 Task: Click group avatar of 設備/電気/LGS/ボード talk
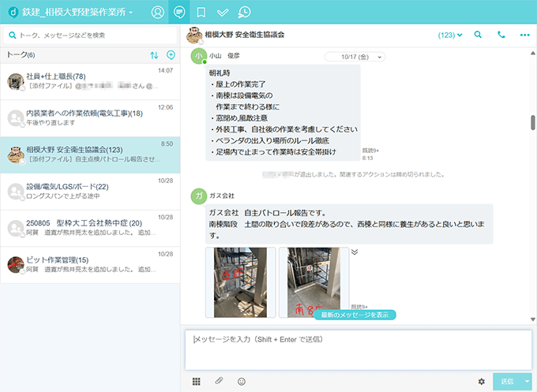pyautogui.click(x=16, y=192)
